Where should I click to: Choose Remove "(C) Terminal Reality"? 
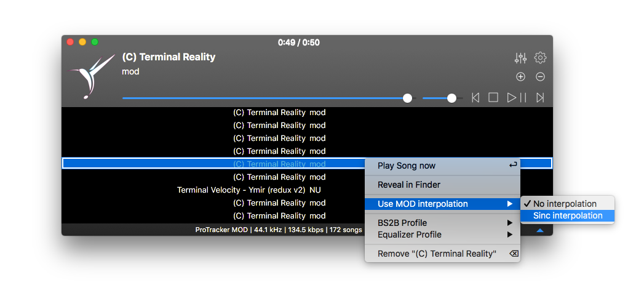click(442, 254)
